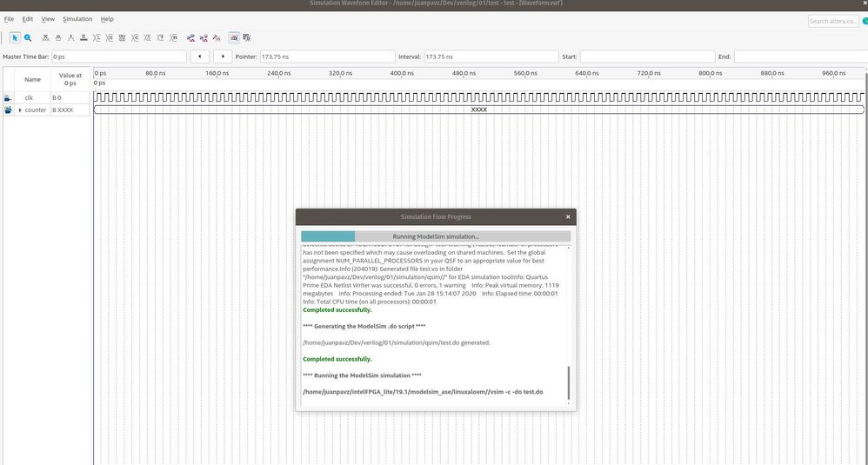Open the Help menu
Image resolution: width=868 pixels, height=465 pixels.
click(107, 19)
